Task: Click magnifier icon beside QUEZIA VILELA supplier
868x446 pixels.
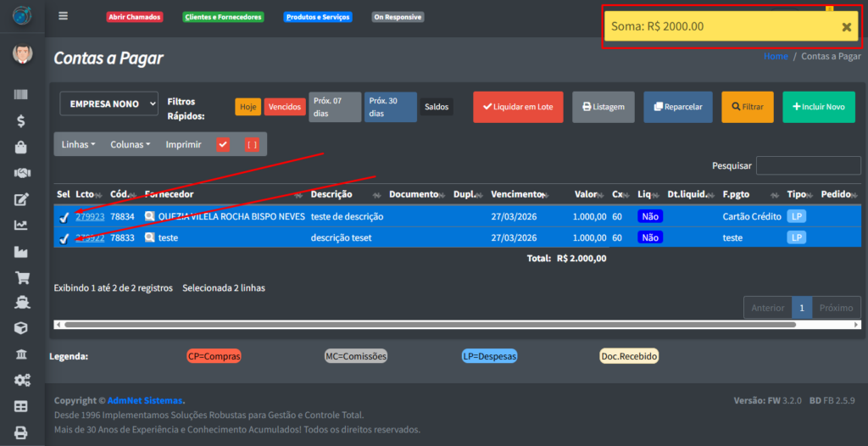Action: click(x=150, y=216)
